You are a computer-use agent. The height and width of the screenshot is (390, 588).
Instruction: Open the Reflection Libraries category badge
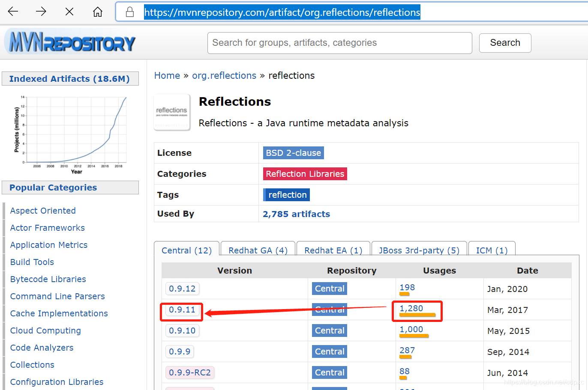click(x=305, y=174)
